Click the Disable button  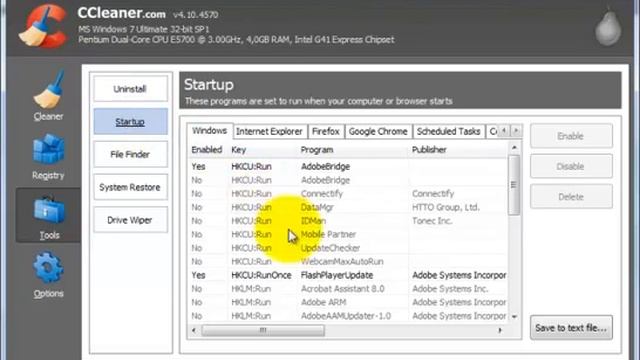tap(571, 167)
